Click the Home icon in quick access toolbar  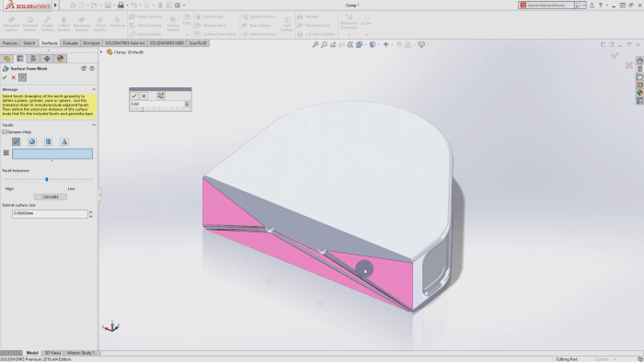click(73, 6)
